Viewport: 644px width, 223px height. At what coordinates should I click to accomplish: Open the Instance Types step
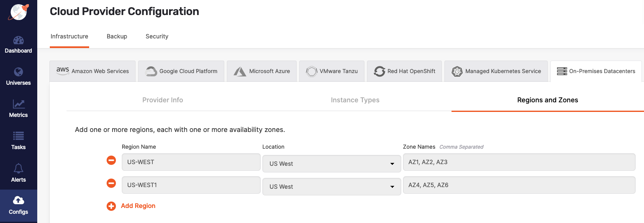355,100
